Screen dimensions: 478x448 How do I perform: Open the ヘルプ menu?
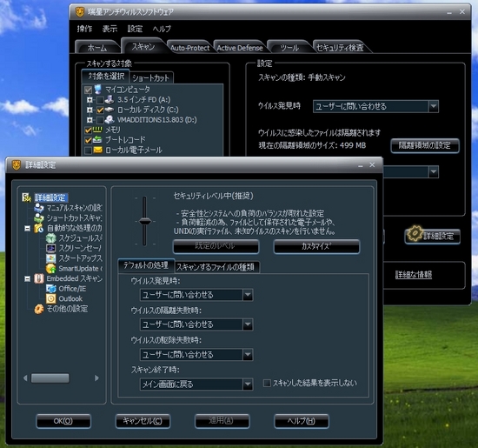(x=162, y=29)
